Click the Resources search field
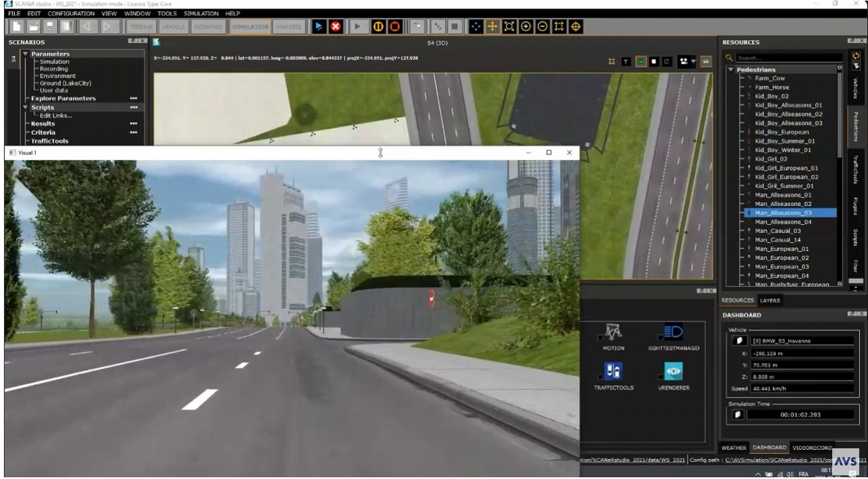Screen dimensions: 868x479 point(788,58)
